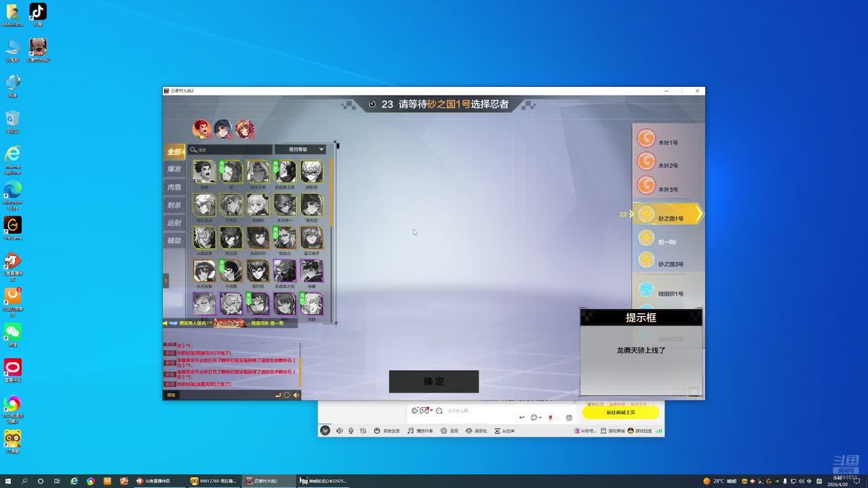Open the Windows Start menu

coord(7,481)
